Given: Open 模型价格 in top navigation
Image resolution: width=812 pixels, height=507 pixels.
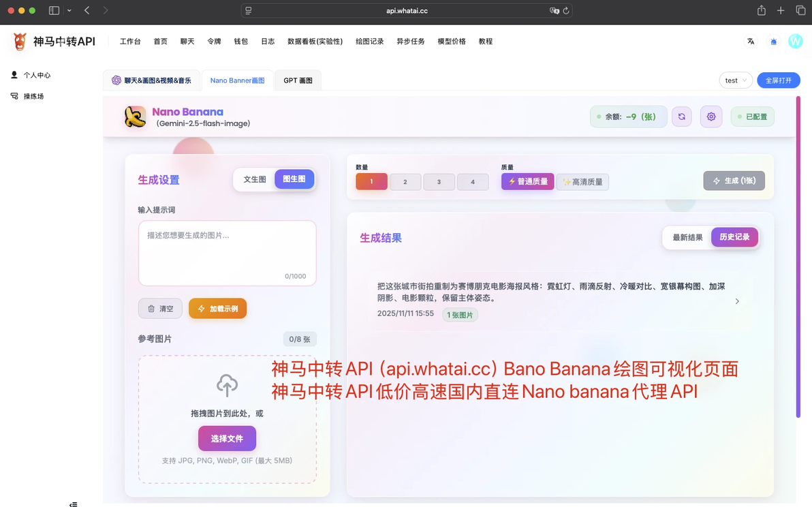Looking at the screenshot, I should point(452,42).
